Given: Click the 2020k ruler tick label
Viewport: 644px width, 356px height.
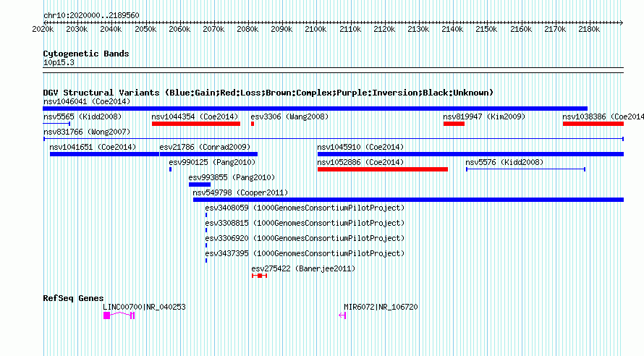Looking at the screenshot, I should pyautogui.click(x=43, y=29).
